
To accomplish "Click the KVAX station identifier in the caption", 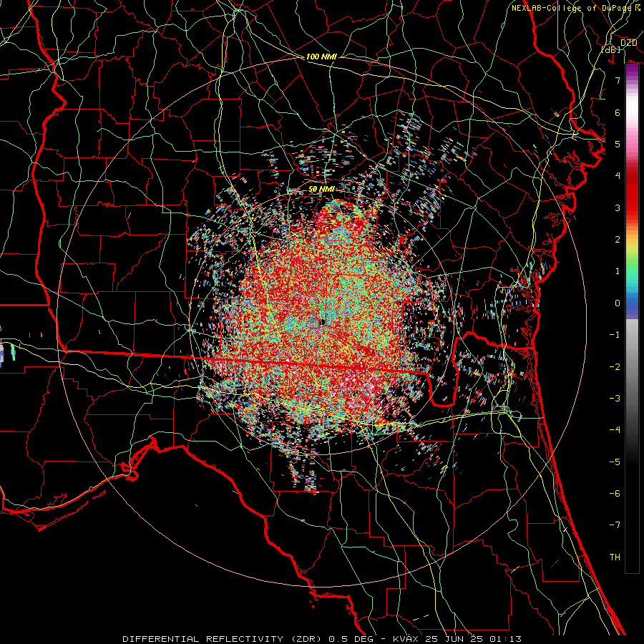I will tap(407, 639).
